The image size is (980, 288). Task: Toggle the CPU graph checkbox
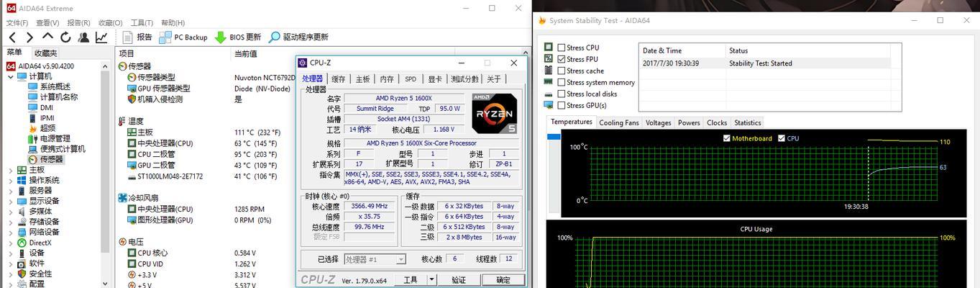click(782, 138)
